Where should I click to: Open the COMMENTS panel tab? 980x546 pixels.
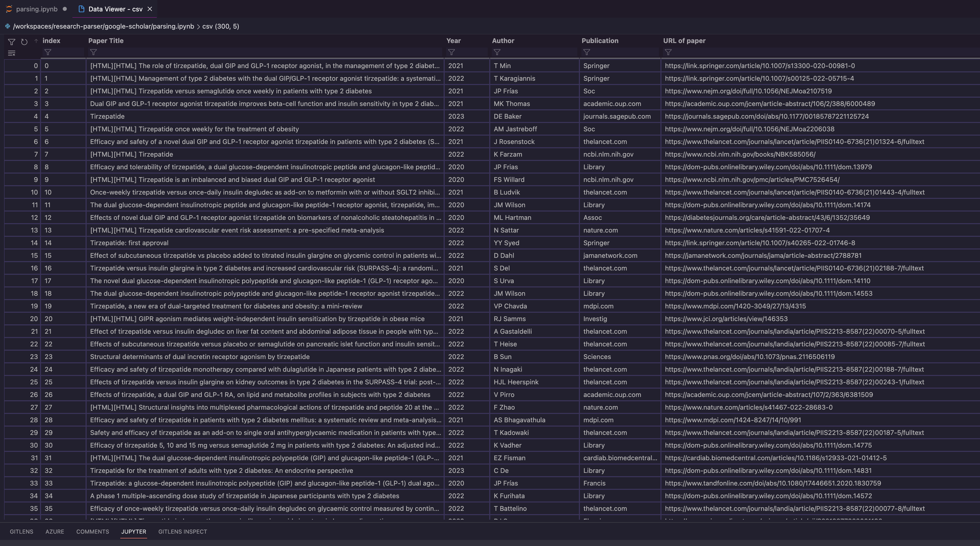coord(92,532)
